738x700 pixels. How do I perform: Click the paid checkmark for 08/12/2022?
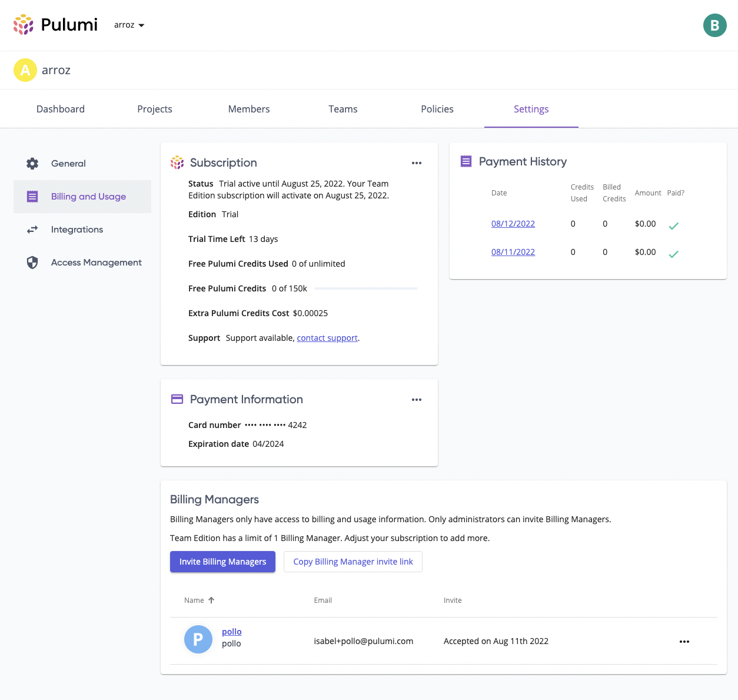674,225
